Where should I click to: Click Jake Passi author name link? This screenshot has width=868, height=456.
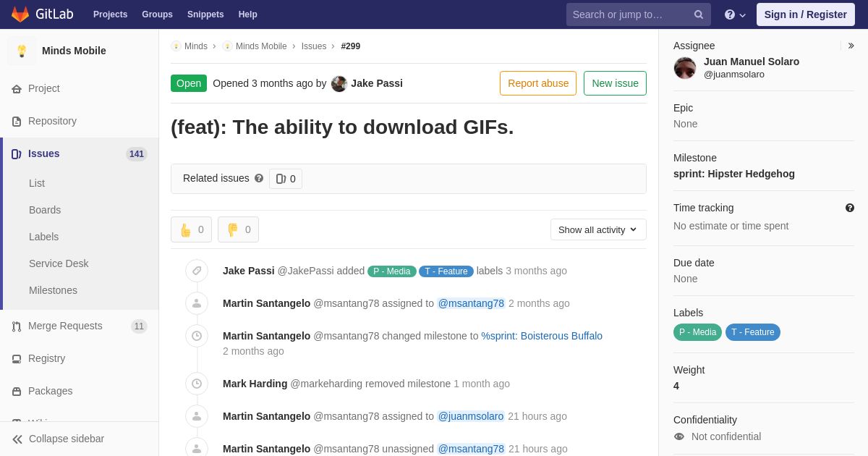(377, 83)
